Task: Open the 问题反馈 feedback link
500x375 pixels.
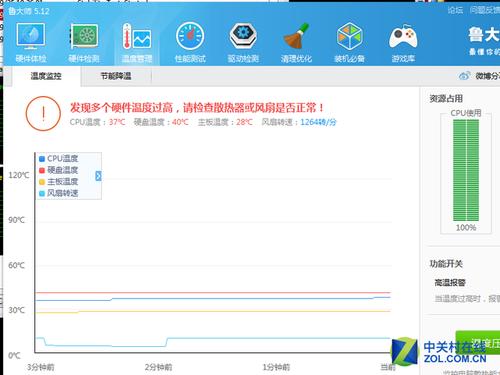Action: click(485, 10)
